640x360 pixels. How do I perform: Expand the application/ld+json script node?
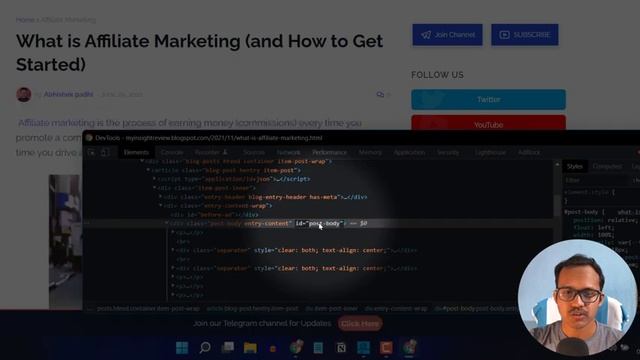point(154,179)
